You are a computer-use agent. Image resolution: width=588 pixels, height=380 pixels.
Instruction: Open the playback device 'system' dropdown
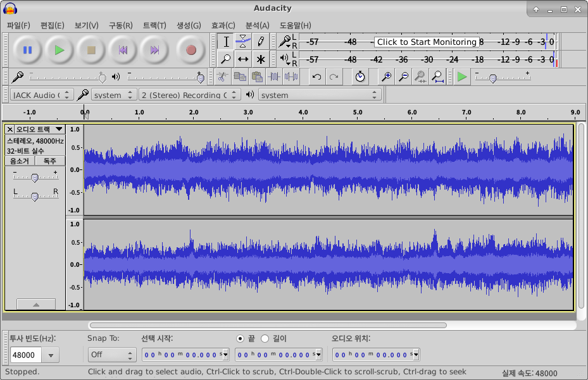(320, 95)
